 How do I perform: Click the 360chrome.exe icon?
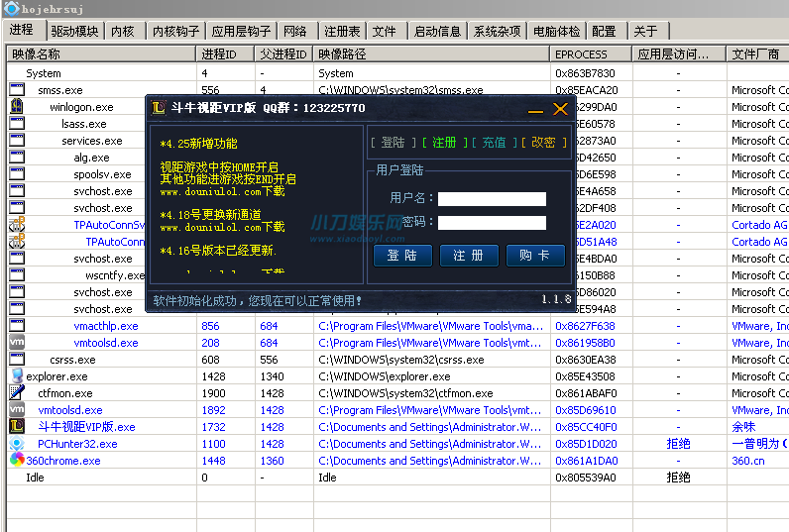pos(17,460)
